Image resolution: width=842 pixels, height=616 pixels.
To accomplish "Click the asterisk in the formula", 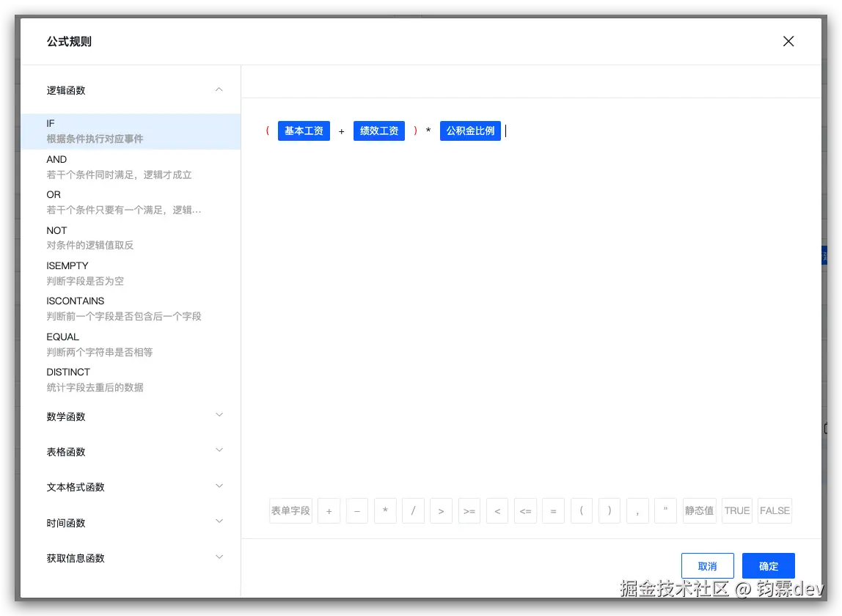I will 428,131.
